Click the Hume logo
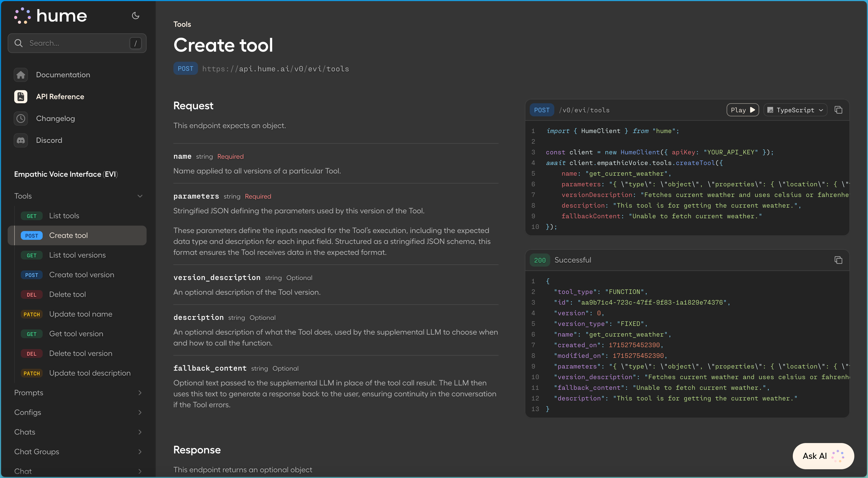The width and height of the screenshot is (868, 478). pyautogui.click(x=51, y=16)
